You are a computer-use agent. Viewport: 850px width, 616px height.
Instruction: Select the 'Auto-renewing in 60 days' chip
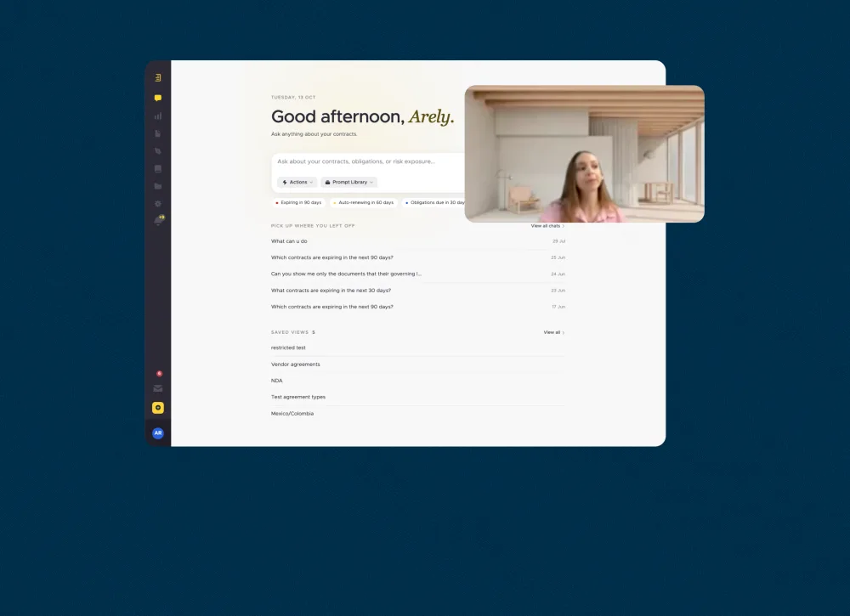[363, 202]
